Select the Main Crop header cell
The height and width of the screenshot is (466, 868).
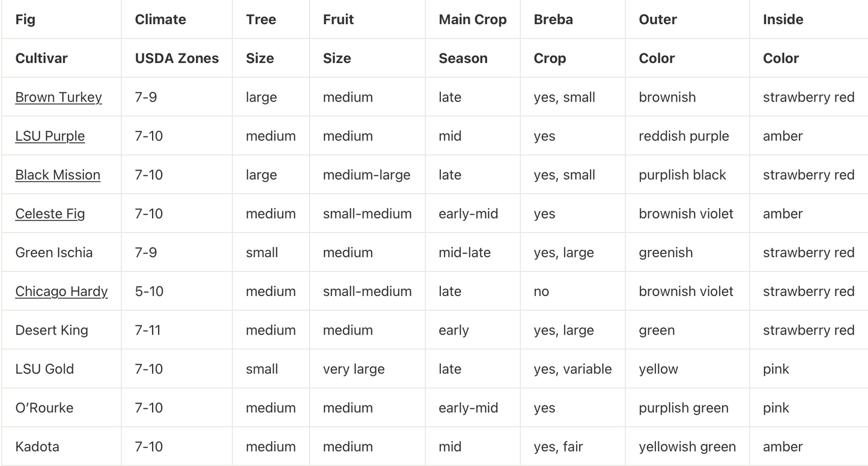[472, 19]
